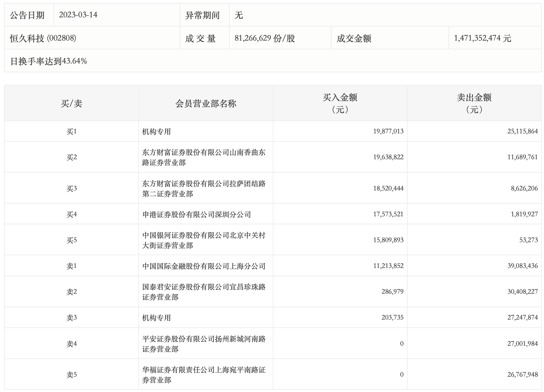Screen dimensions: 544x392
Task: Click buy amount 18,520,444
Action: (388, 188)
